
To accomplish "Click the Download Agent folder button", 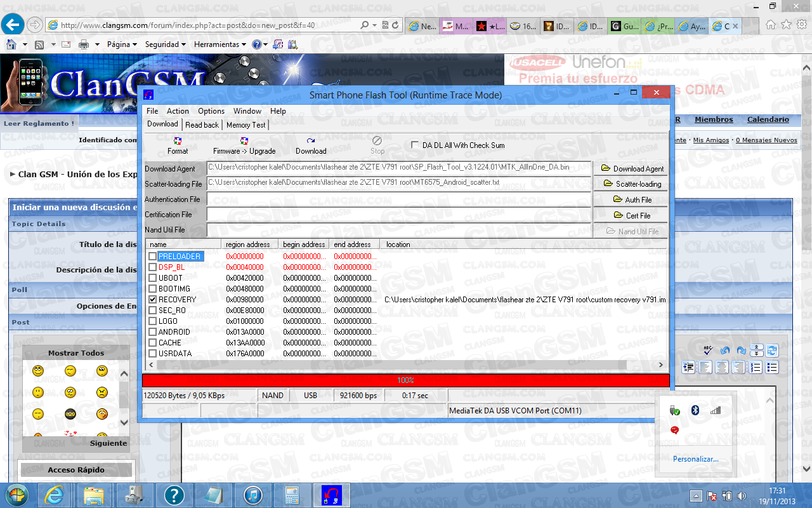I will tap(631, 169).
